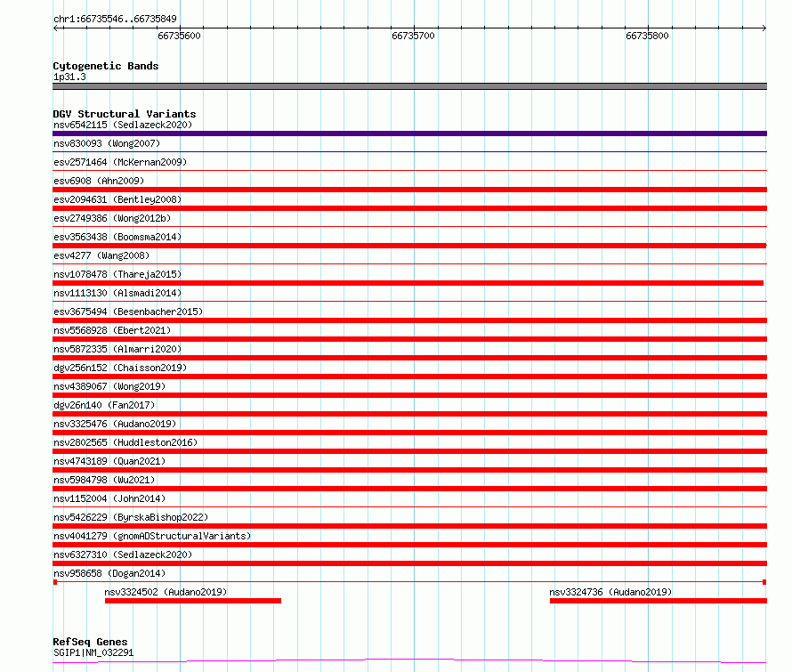This screenshot has height=672, width=792.
Task: Open esv2094631 (Bentley2008) variant details
Action: click(x=117, y=199)
